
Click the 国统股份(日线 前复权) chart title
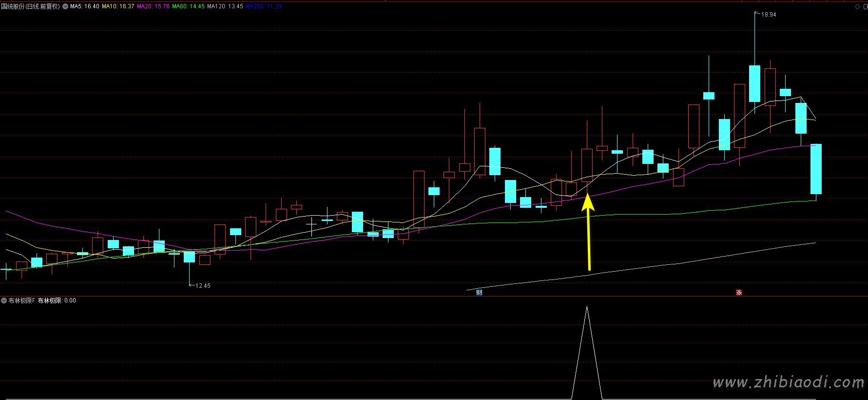point(30,6)
